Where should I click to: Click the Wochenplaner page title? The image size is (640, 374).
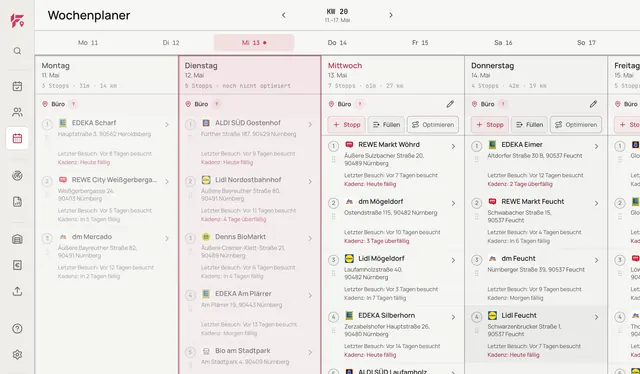[89, 16]
